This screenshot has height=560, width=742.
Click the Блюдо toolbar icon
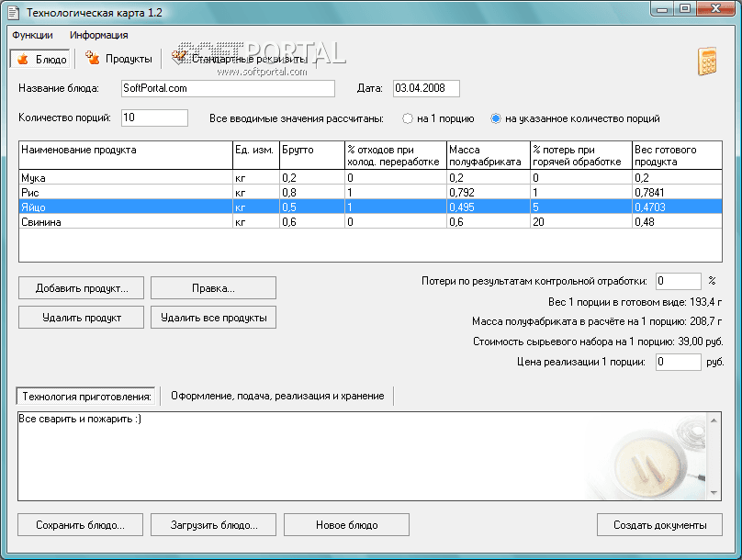(x=40, y=59)
